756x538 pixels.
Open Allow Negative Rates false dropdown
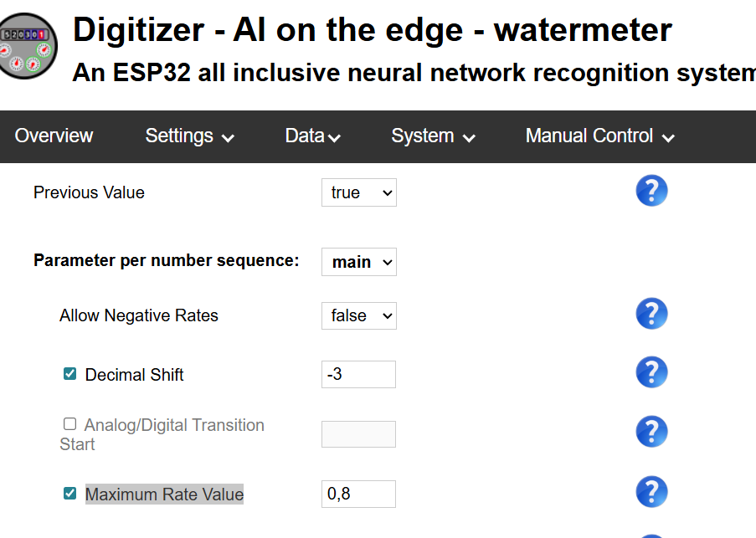358,316
